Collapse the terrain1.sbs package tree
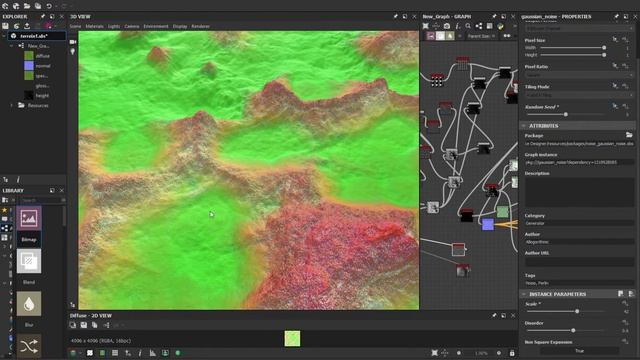The width and height of the screenshot is (640, 360). pos(4,36)
